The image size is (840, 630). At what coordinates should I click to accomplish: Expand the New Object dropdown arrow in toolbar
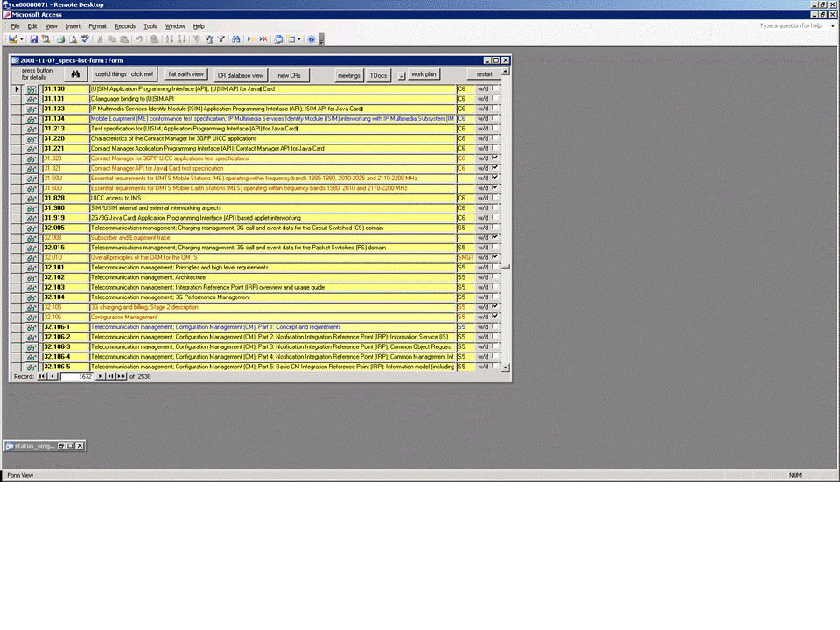299,39
